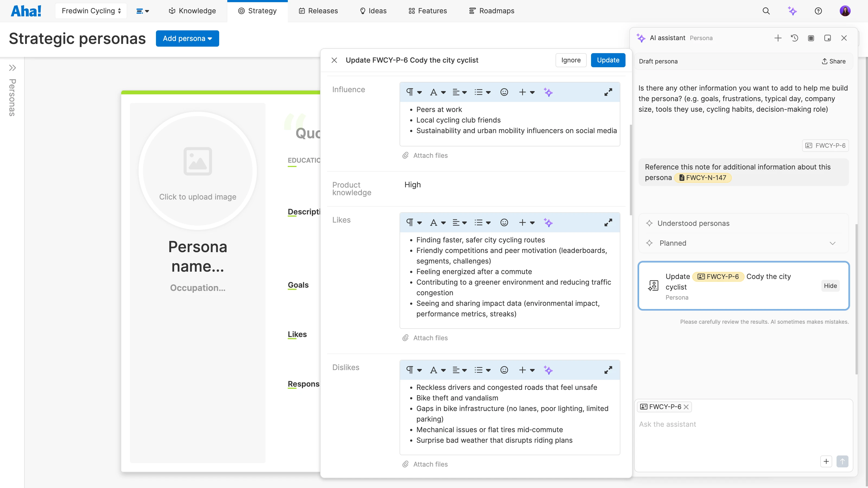Open Fredwin Cycling workspace selector
868x488 pixels.
click(91, 11)
